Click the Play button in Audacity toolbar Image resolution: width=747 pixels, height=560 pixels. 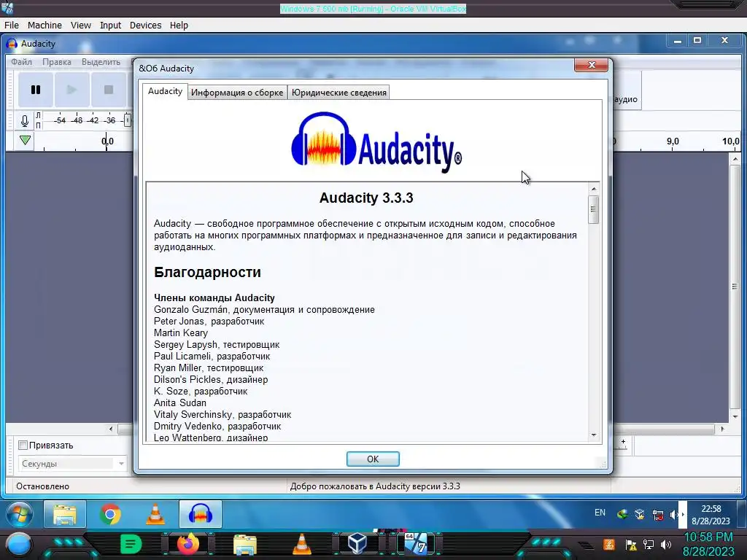[x=72, y=90]
